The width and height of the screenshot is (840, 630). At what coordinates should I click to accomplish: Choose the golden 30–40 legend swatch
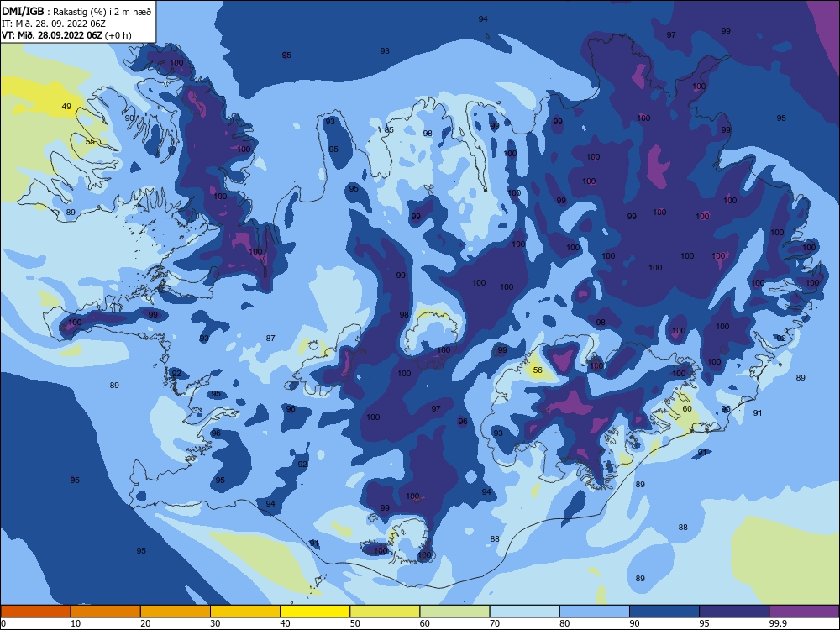point(245,612)
